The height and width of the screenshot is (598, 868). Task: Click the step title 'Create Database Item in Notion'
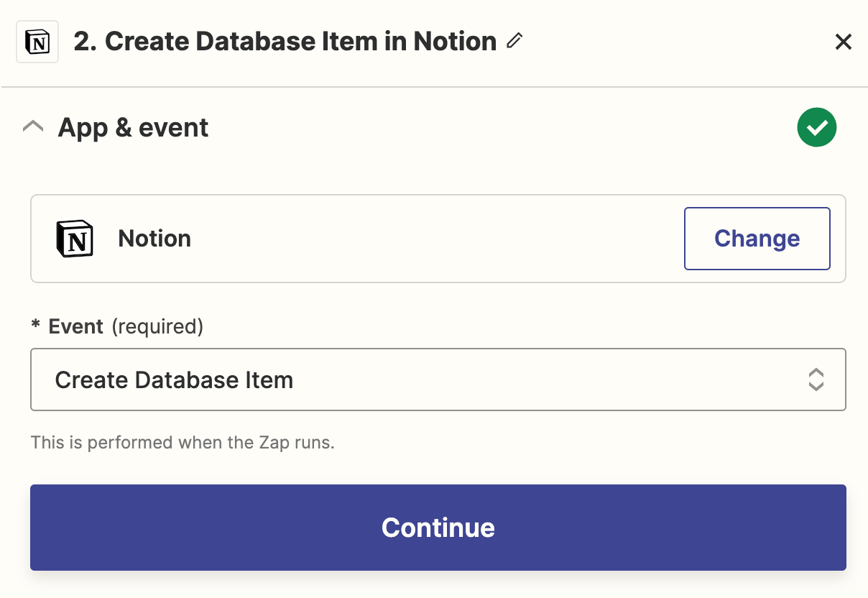point(285,42)
